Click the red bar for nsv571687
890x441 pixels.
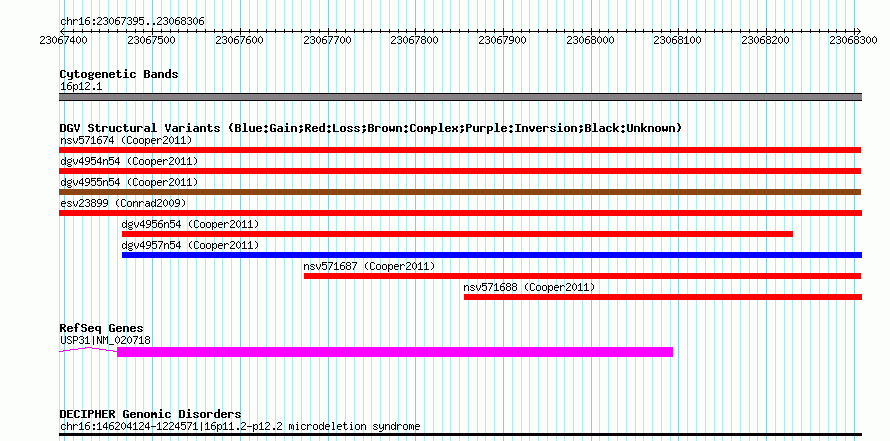pos(582,276)
